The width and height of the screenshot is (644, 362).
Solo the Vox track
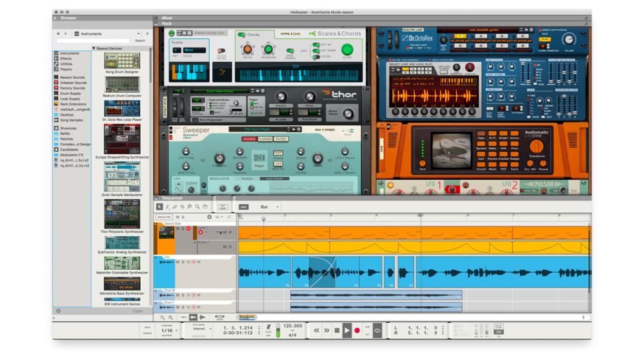point(183,262)
